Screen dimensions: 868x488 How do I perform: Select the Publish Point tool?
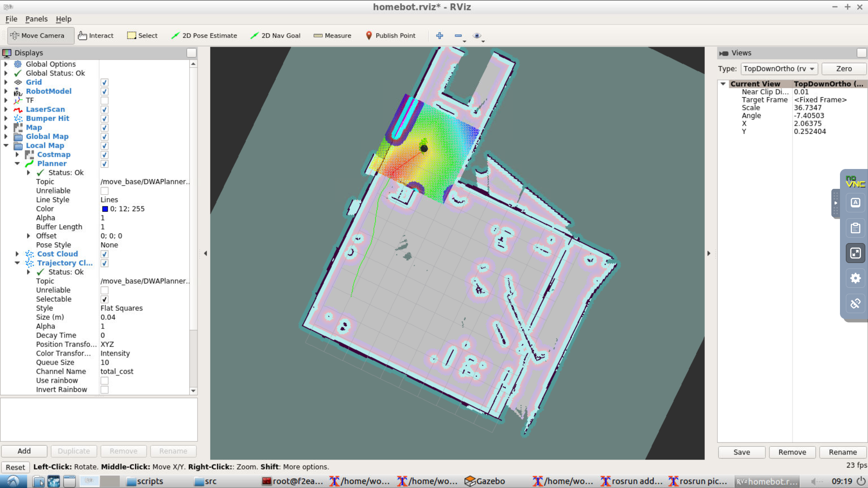[390, 35]
